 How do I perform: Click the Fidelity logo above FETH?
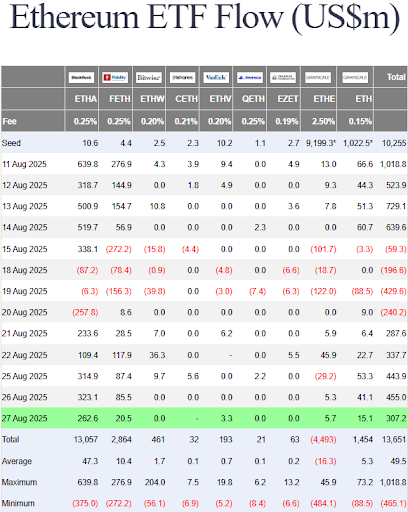pos(115,77)
